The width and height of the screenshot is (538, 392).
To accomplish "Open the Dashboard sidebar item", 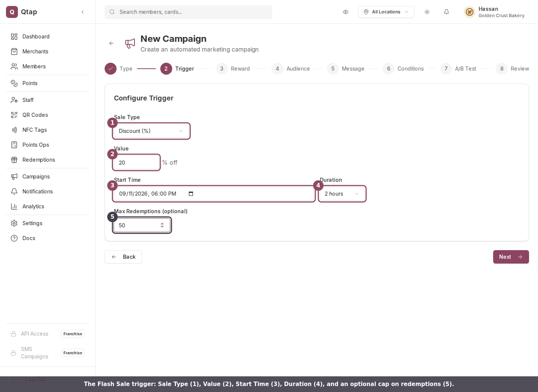I will pyautogui.click(x=47, y=37).
